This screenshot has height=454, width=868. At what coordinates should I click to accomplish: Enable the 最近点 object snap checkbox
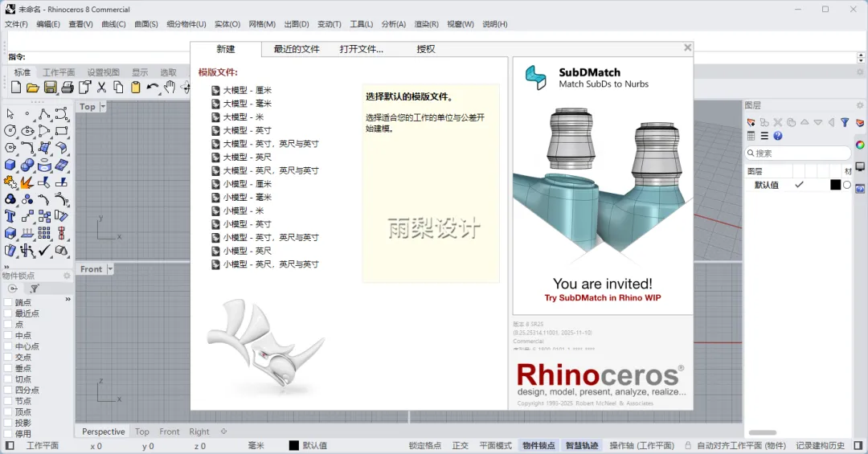[8, 313]
